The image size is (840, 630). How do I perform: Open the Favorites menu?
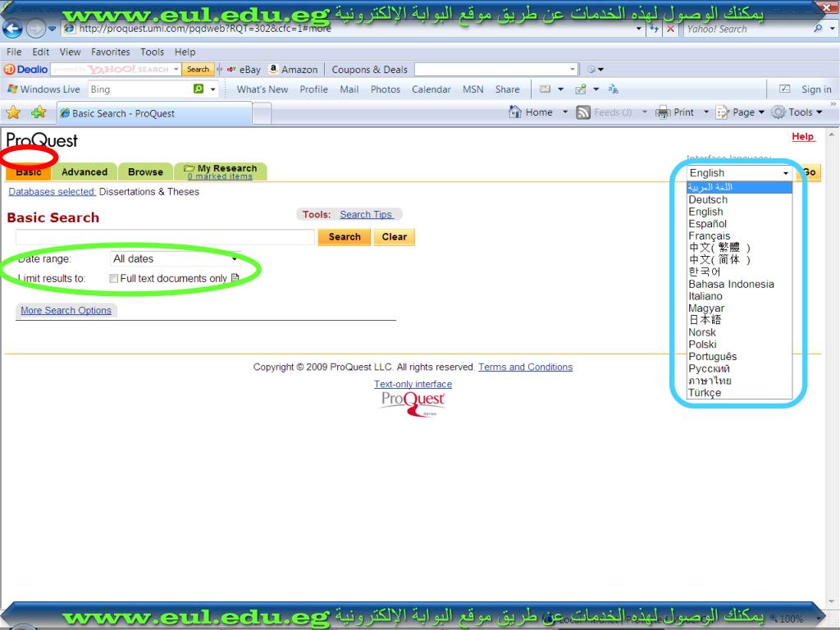point(111,52)
